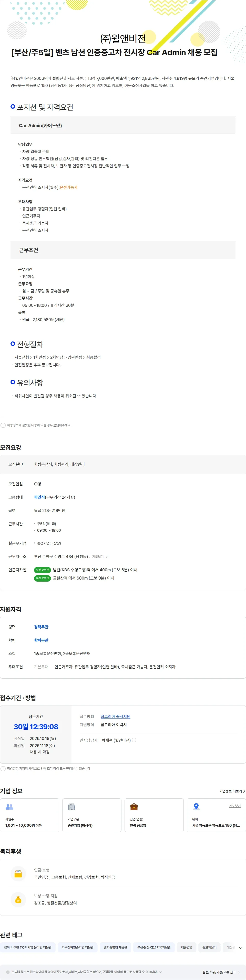Click 서울 영등포구 영등포로 150 address text

click(x=216, y=825)
